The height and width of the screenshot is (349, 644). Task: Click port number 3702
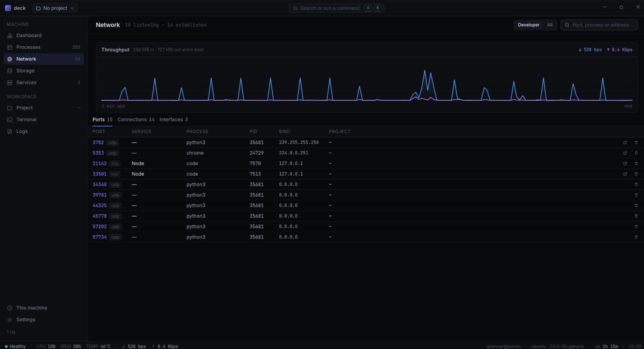[x=98, y=142]
